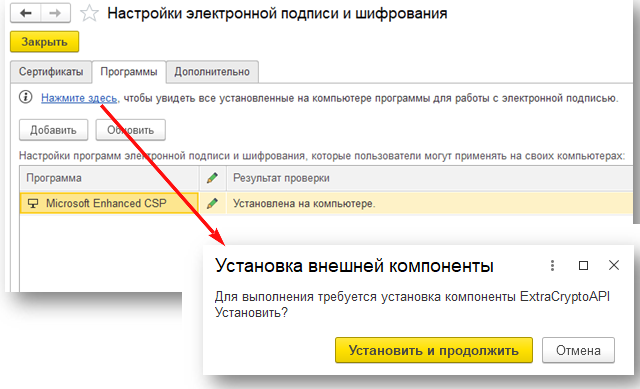Click the info icon beside the hint
640x389 pixels.
tap(26, 97)
